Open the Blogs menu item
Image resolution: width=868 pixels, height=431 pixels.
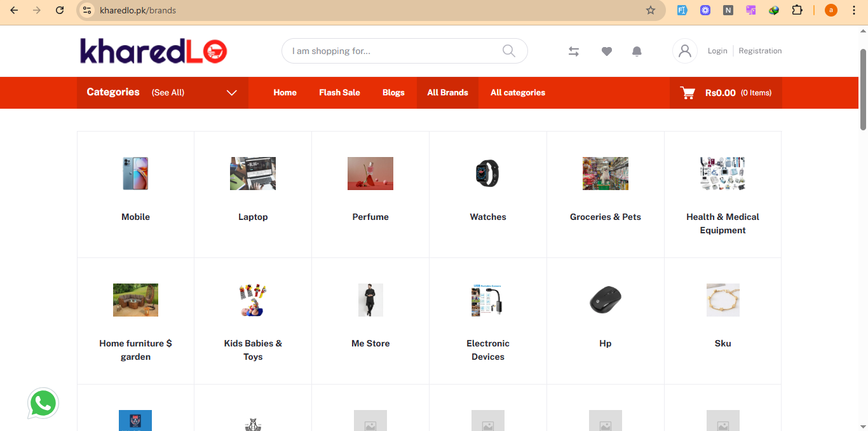click(393, 93)
